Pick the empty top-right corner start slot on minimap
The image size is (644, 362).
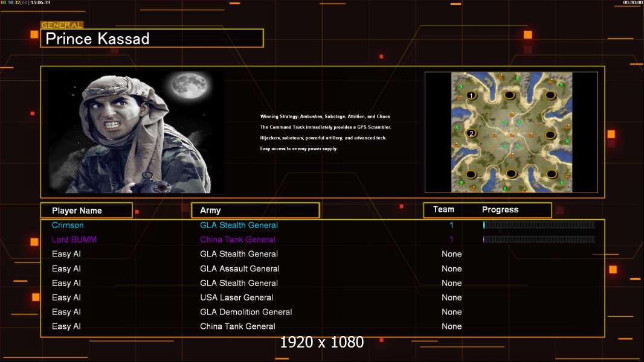[550, 95]
